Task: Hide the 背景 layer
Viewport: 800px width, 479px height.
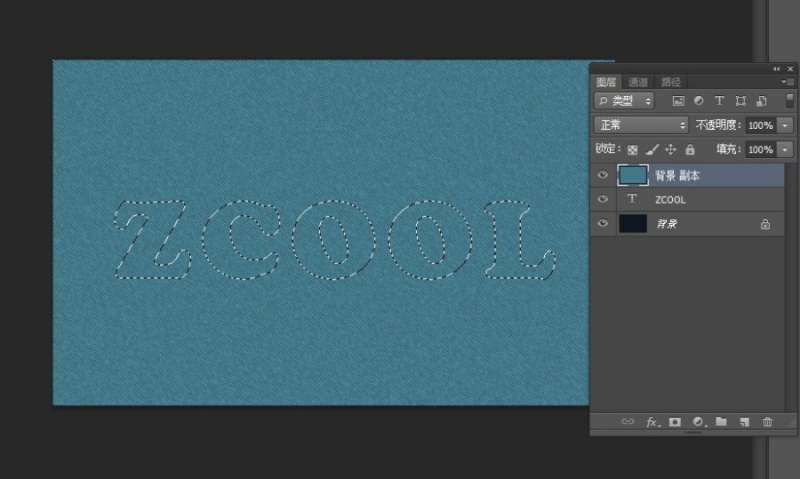Action: click(x=602, y=224)
